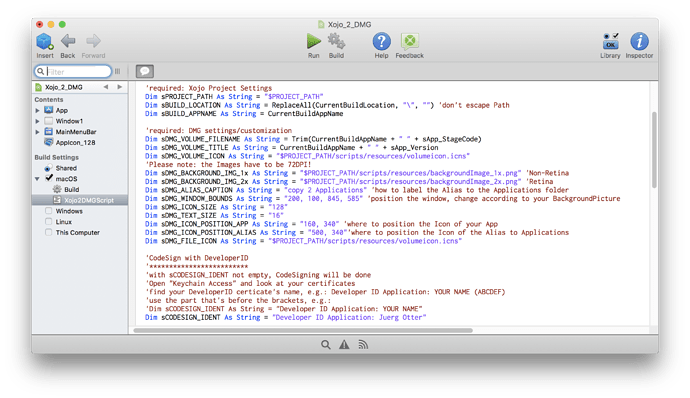Click the Build Settings section header
The image size is (690, 398).
coord(57,157)
